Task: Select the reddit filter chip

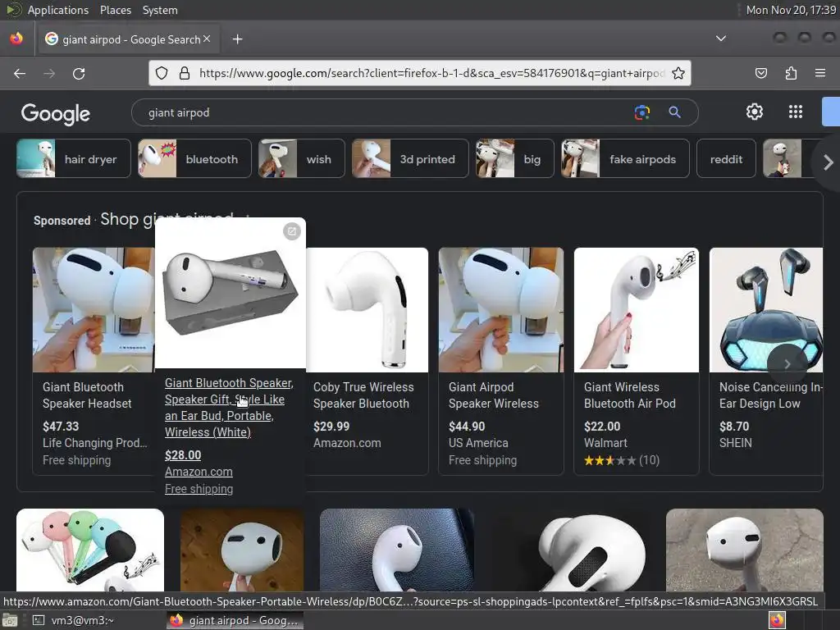Action: point(726,158)
